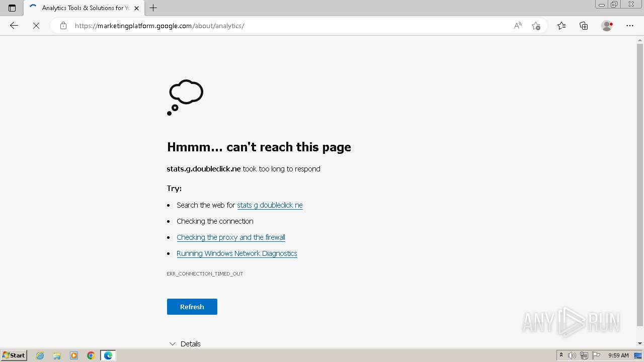
Task: Expand the Details section
Action: pyautogui.click(x=185, y=344)
